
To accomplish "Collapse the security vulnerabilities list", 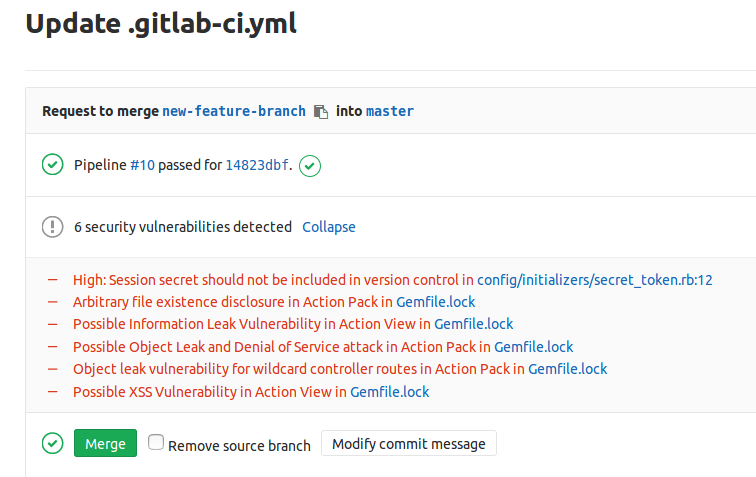I will pyautogui.click(x=329, y=227).
